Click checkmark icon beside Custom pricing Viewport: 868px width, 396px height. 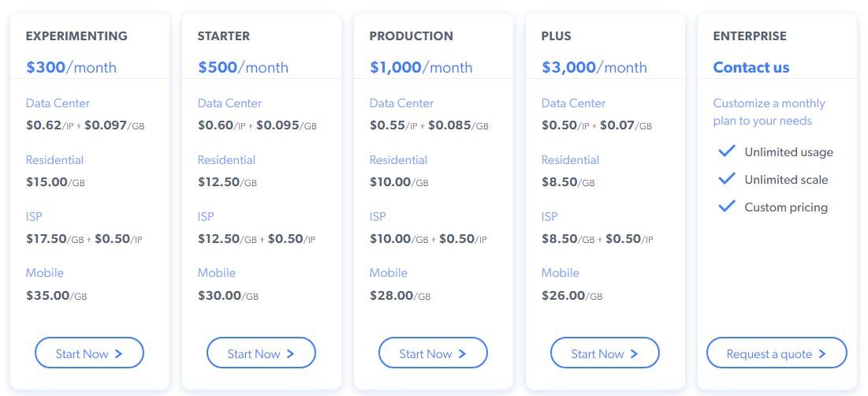pos(727,206)
